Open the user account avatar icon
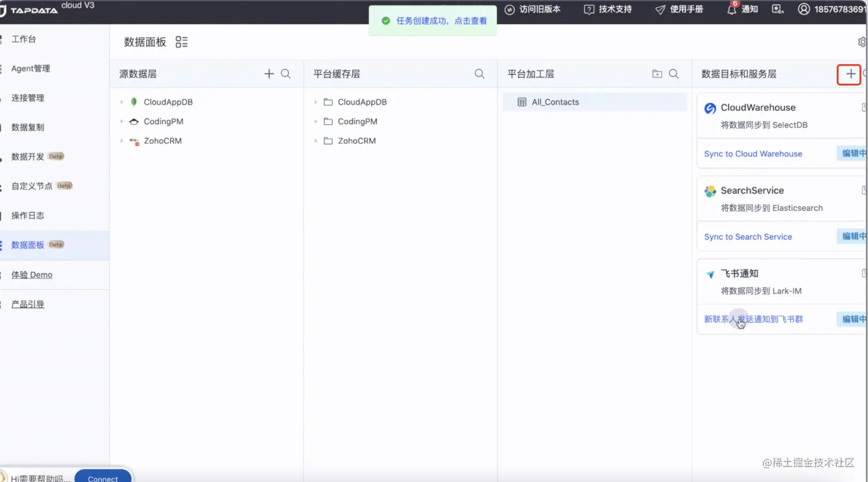The image size is (868, 482). pos(804,9)
